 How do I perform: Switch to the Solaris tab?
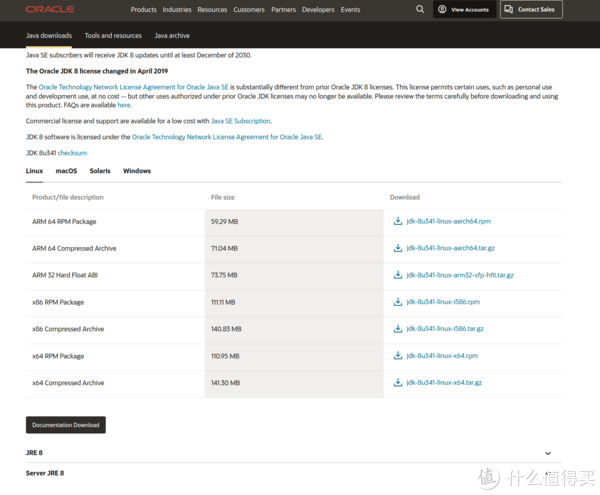[100, 171]
